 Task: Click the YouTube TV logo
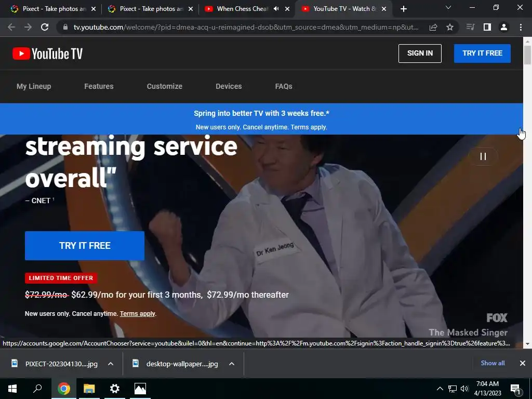pos(47,54)
